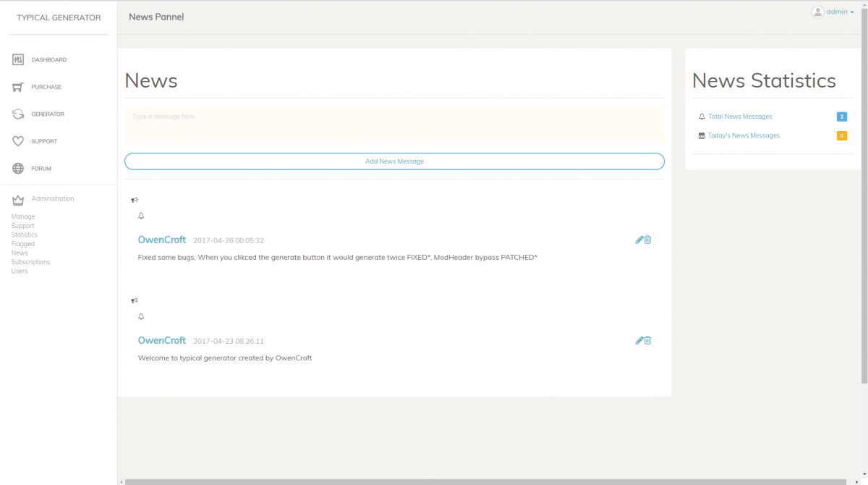Go to Subscriptions in Administration menu

click(30, 262)
